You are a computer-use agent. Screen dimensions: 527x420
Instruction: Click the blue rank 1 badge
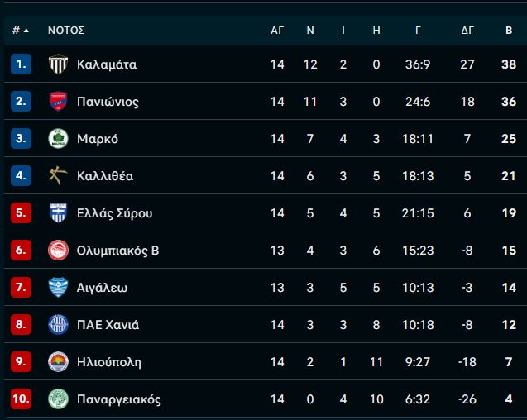21,64
